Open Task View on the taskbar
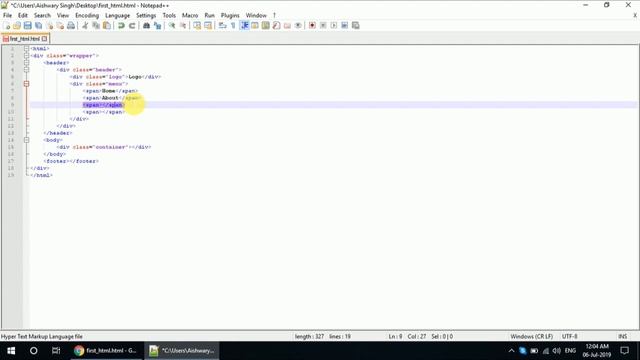640x360 pixels. click(x=56, y=351)
